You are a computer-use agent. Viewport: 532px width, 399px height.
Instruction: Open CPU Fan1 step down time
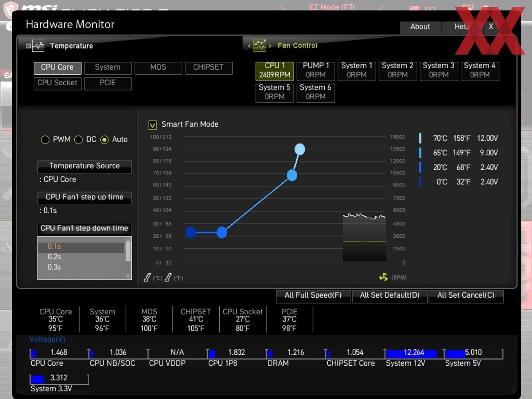pos(84,229)
